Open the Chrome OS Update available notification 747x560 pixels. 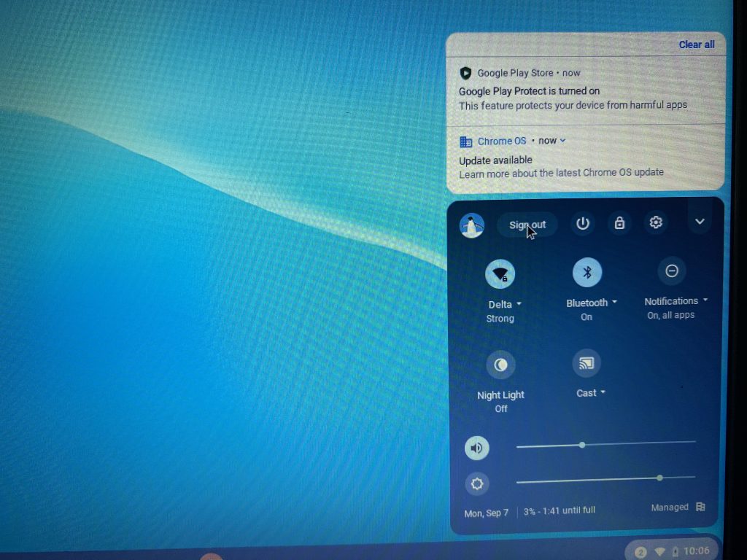[586, 160]
